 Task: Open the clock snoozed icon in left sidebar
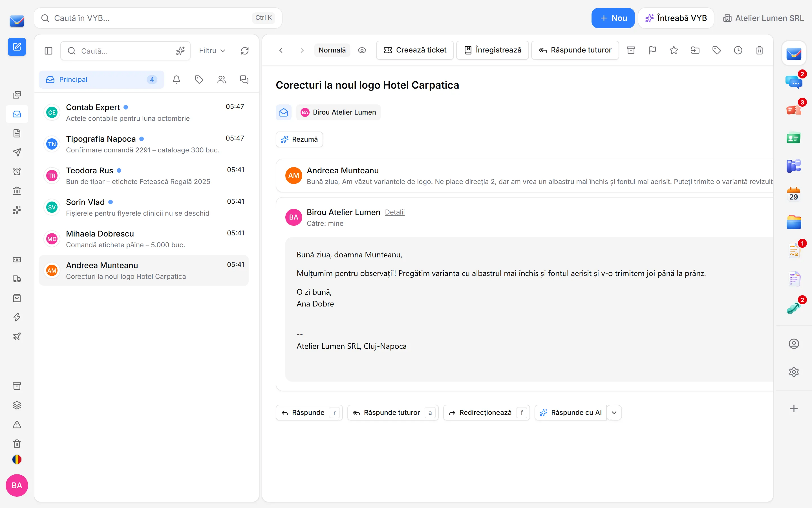(17, 172)
